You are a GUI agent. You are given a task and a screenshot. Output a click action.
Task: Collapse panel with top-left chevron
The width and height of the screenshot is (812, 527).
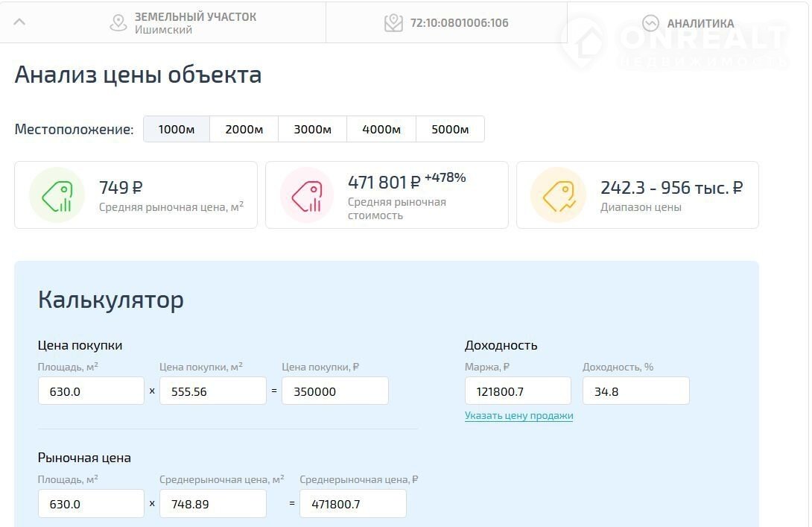point(20,22)
